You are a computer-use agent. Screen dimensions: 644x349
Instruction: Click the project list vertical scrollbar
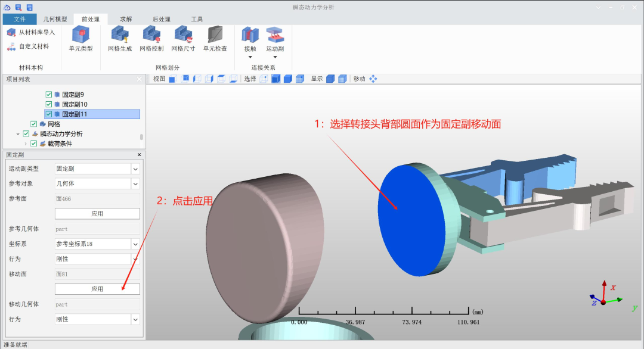[x=141, y=137]
